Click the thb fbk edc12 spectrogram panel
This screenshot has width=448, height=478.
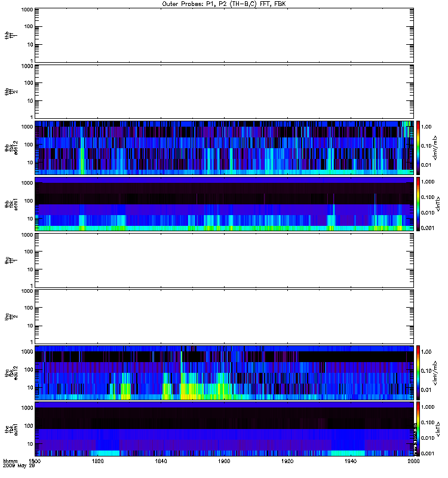tap(224, 148)
